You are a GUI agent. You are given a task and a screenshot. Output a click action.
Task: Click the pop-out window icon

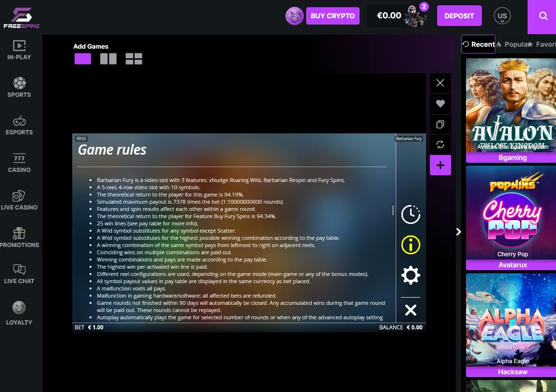pos(440,124)
